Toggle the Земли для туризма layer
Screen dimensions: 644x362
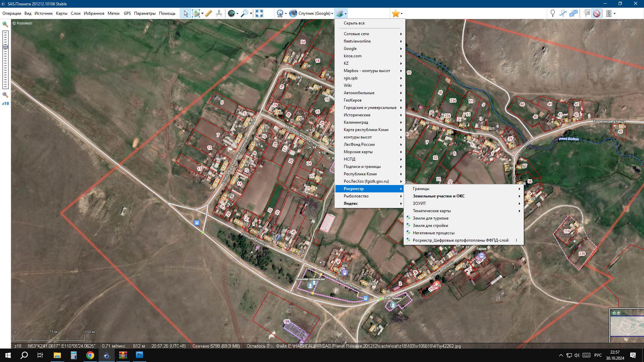pyautogui.click(x=430, y=218)
